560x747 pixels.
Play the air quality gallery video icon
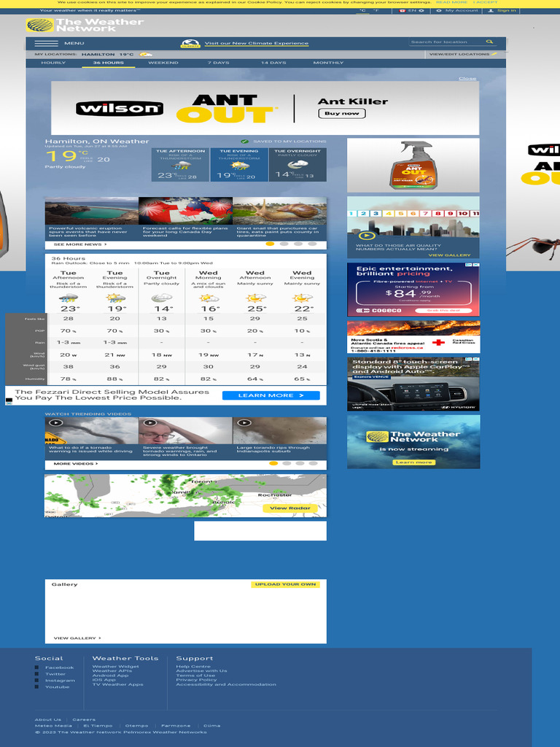(x=366, y=236)
